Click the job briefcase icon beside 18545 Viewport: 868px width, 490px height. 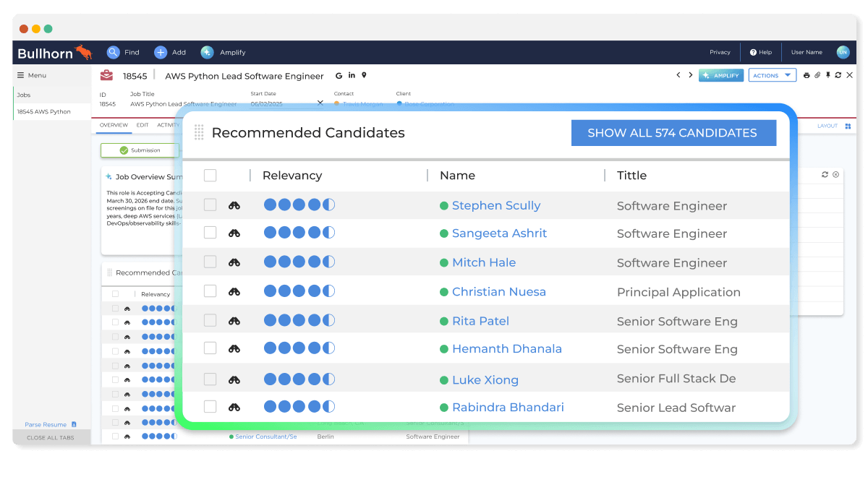pyautogui.click(x=106, y=75)
